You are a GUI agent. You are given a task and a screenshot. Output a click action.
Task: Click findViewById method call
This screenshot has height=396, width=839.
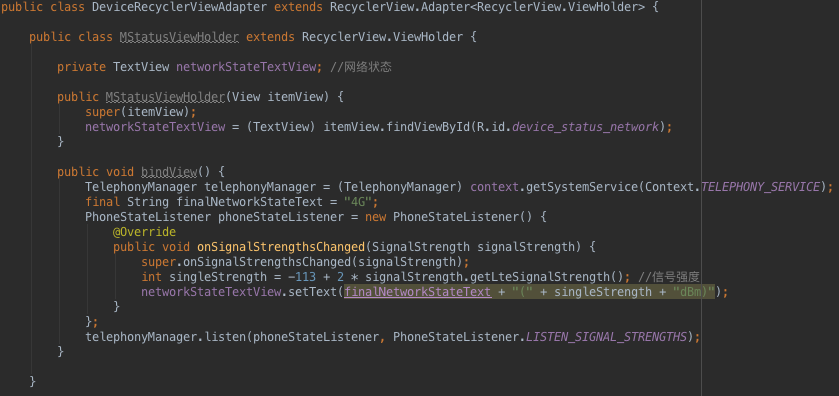[x=428, y=127]
